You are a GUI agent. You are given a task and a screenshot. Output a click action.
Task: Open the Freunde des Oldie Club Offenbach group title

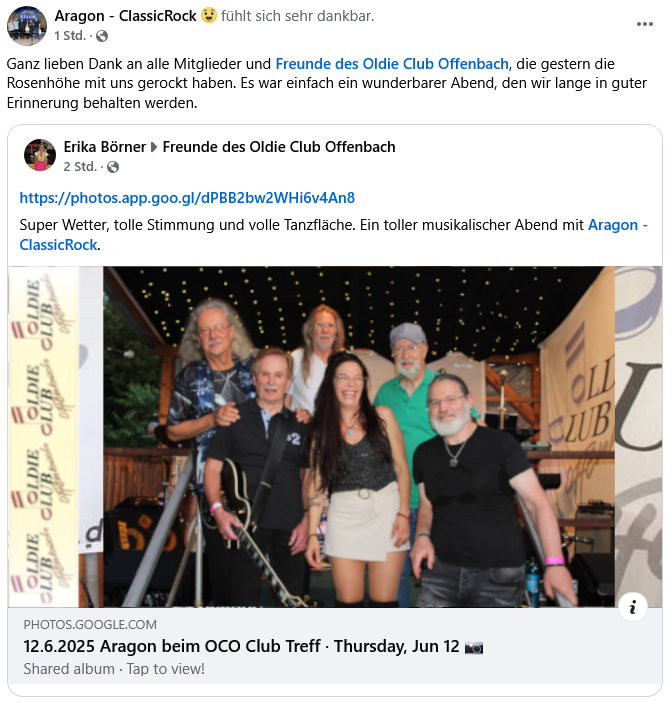point(279,147)
